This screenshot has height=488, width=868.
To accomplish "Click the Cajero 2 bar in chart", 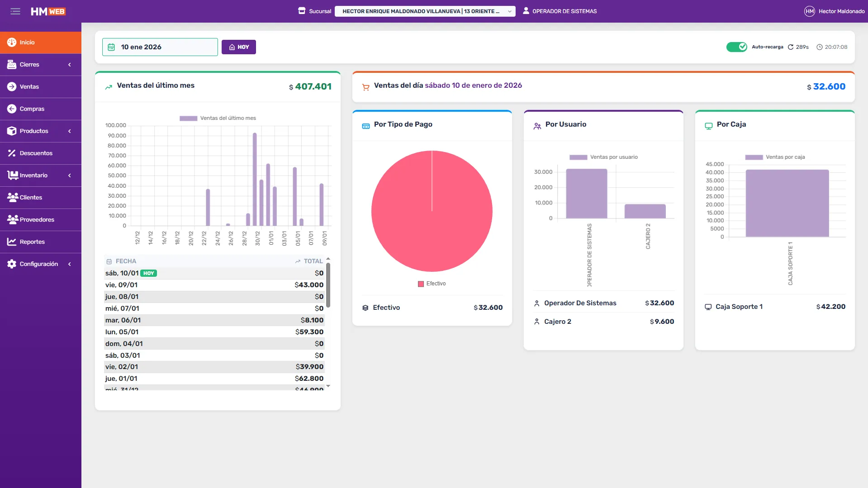I will coord(645,211).
